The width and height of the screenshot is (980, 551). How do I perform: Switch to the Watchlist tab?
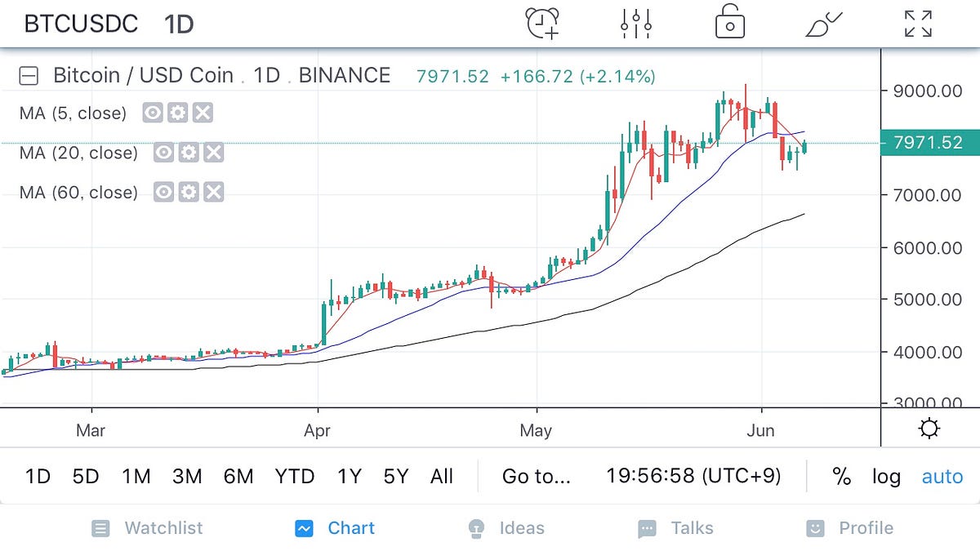148,528
